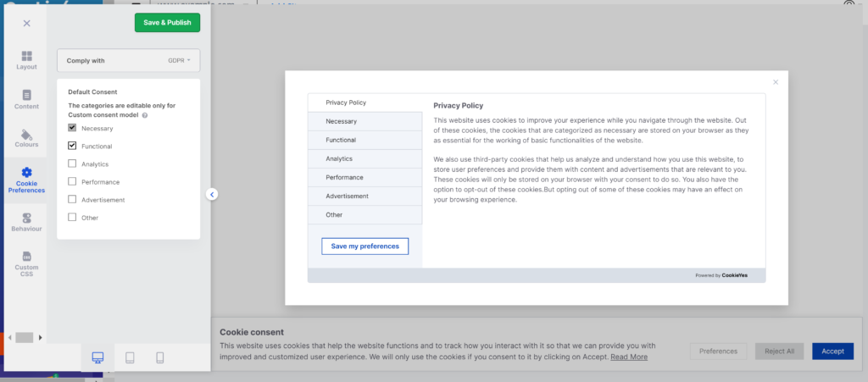Click the scrollbar right arrow in sidebar

40,337
